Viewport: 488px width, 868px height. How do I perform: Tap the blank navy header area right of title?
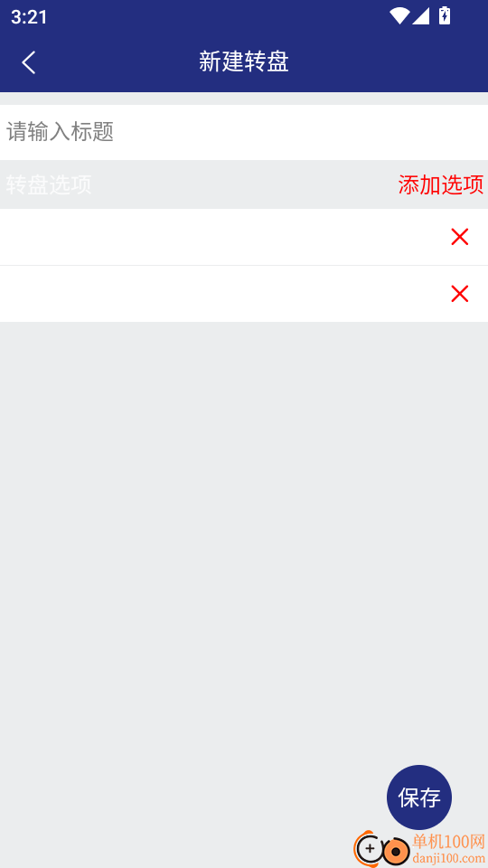[x=388, y=62]
